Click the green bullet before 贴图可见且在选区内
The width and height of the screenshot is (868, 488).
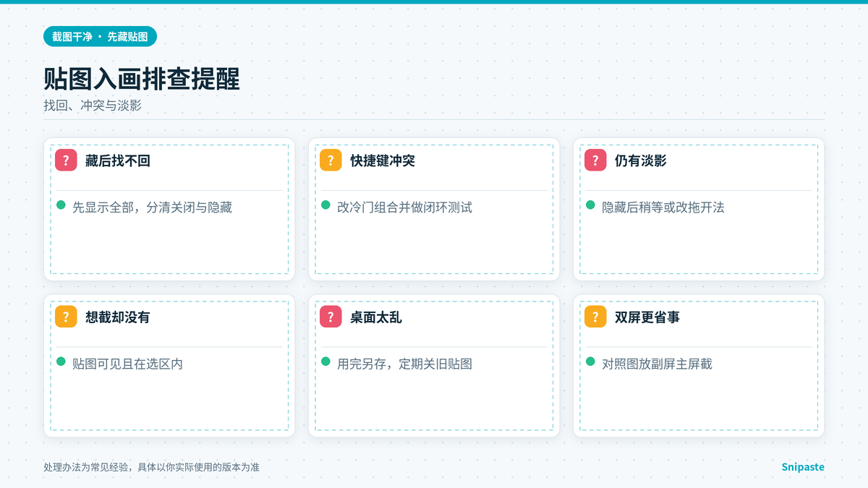point(61,361)
